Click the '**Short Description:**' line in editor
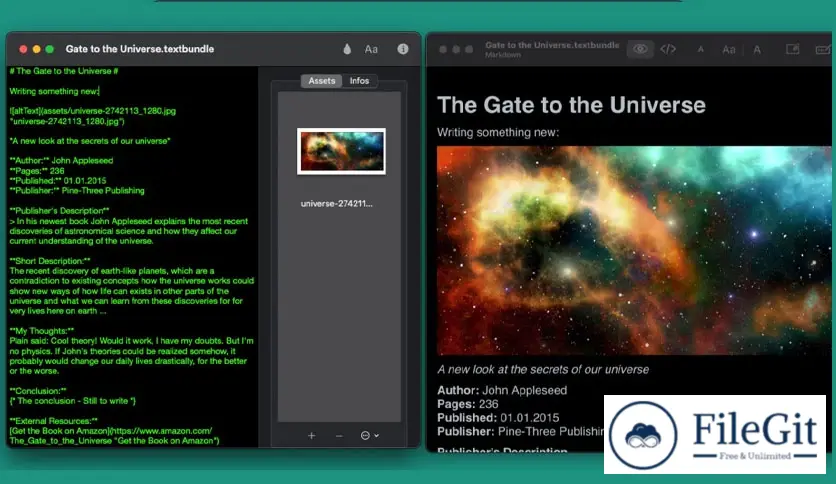This screenshot has height=484, width=836. point(50,261)
